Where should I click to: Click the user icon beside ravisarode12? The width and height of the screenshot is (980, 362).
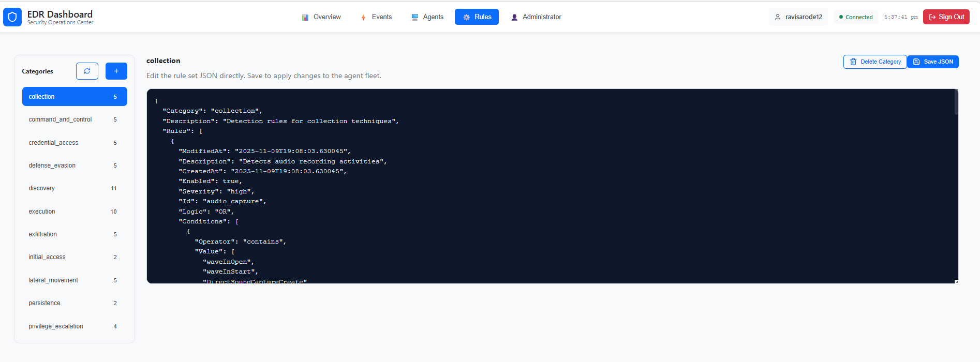pyautogui.click(x=778, y=17)
